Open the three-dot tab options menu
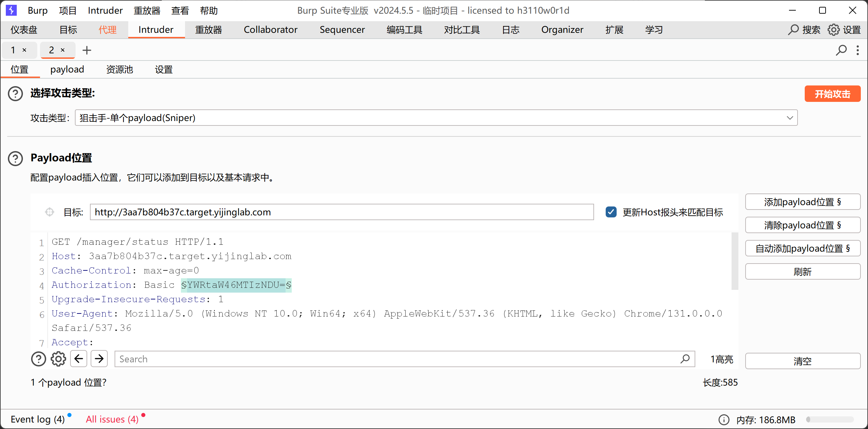The image size is (868, 429). [x=858, y=50]
